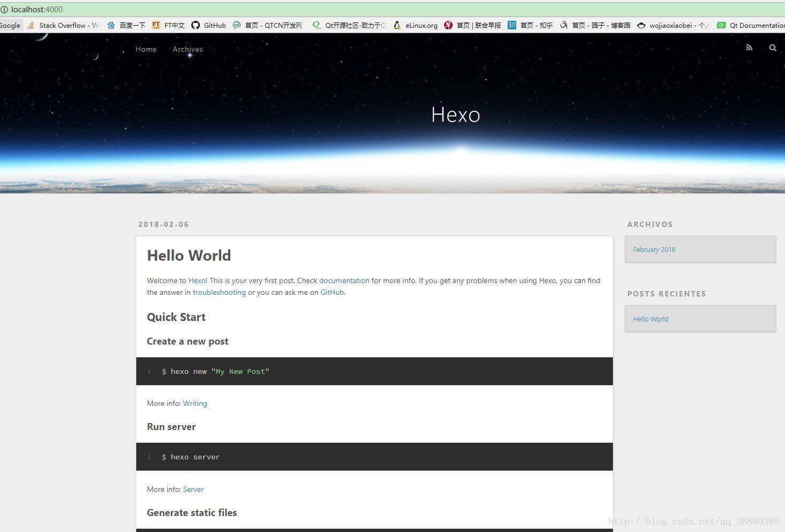The width and height of the screenshot is (785, 532).
Task: Go to Home in site navigation
Action: pos(146,49)
